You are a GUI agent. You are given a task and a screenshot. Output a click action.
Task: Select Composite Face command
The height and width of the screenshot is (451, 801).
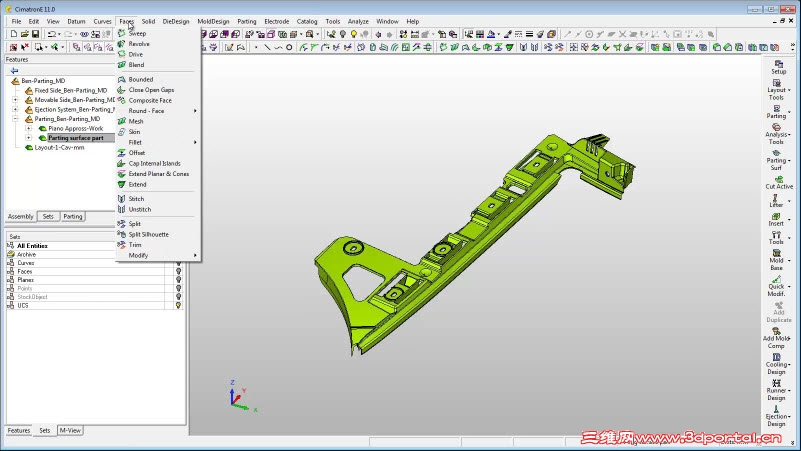coord(150,101)
